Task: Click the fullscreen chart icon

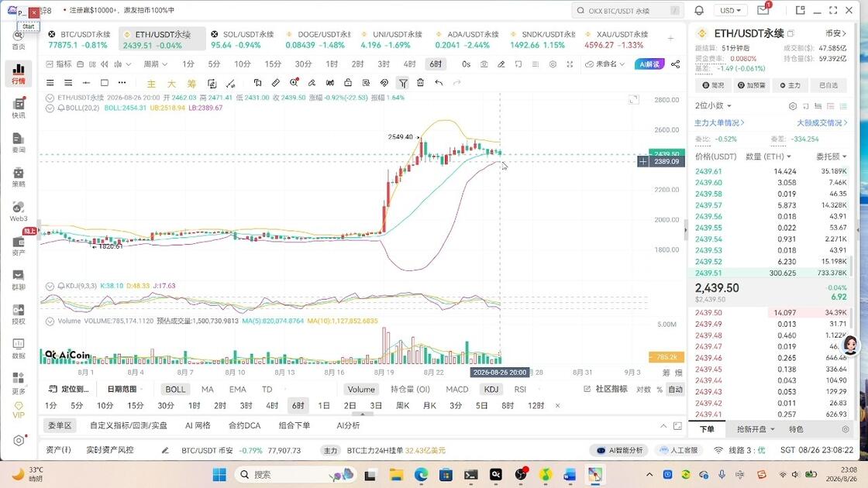Action: (x=570, y=64)
